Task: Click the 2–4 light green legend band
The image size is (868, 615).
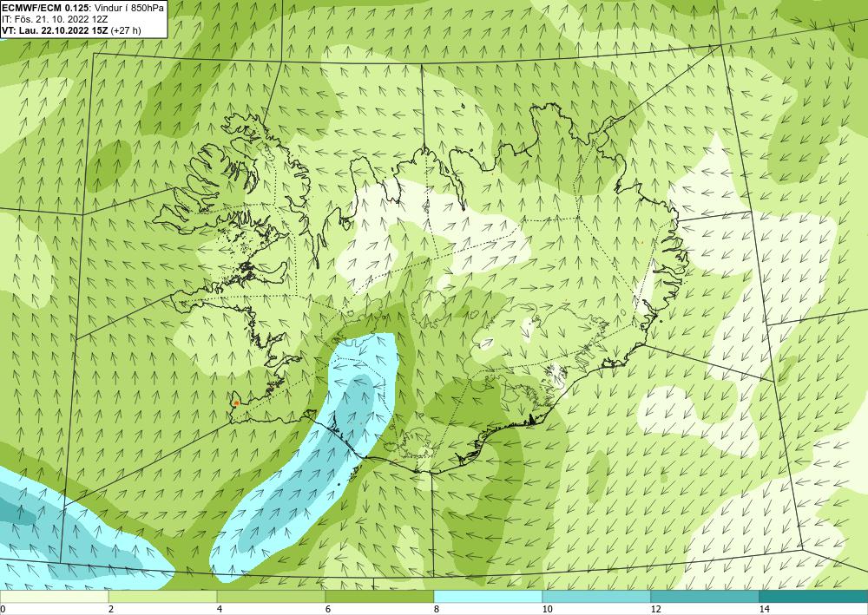Action: click(163, 596)
